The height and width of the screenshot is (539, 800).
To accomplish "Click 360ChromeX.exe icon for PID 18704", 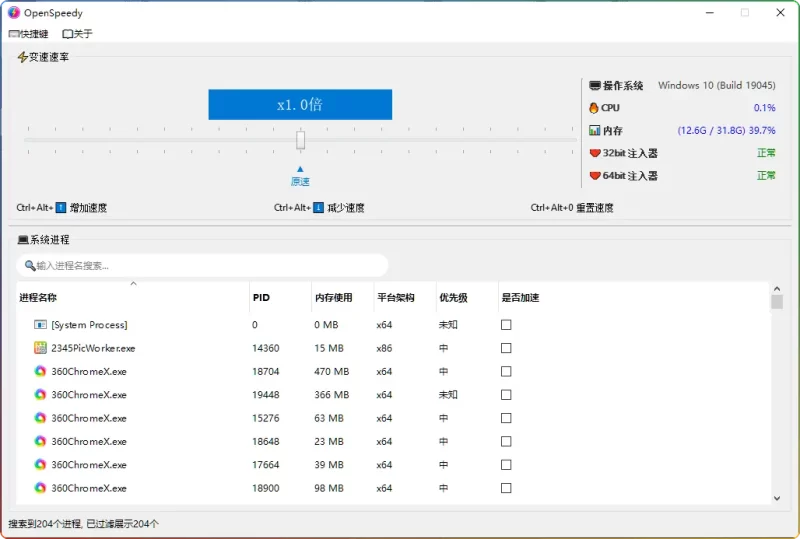I will point(40,371).
